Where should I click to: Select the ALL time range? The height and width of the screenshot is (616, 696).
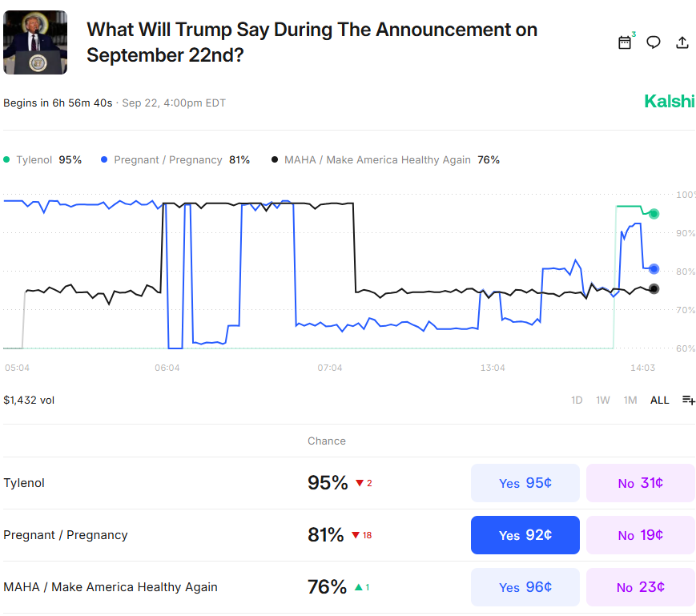point(659,401)
